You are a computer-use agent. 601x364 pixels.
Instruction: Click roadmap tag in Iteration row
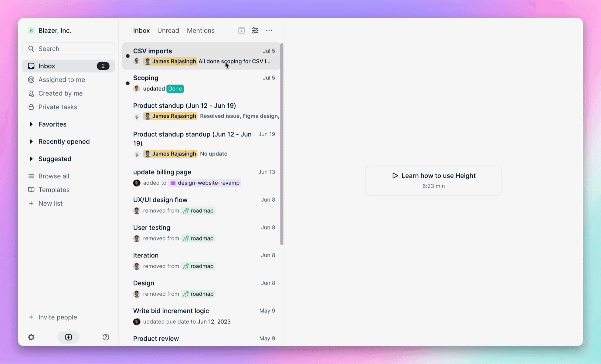pos(198,266)
